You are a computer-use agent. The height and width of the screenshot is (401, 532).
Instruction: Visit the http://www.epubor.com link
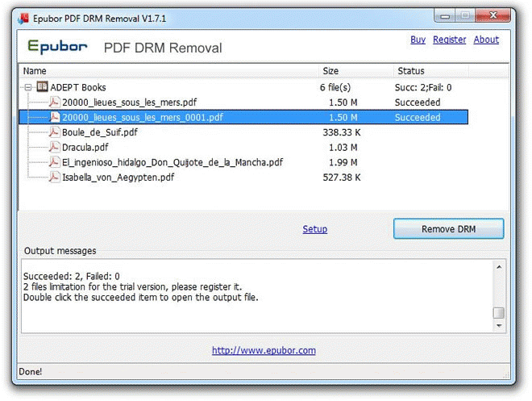pyautogui.click(x=264, y=350)
